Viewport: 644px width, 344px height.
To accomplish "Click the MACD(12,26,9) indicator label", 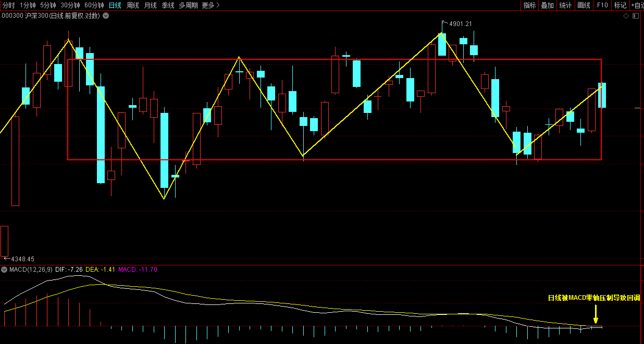I will point(31,270).
